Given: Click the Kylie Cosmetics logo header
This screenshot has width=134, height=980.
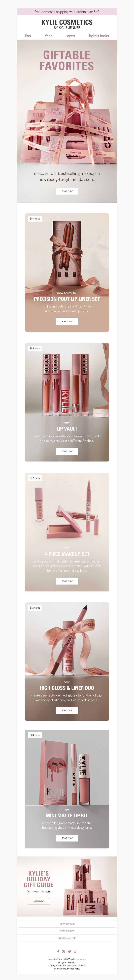Looking at the screenshot, I should [67, 24].
